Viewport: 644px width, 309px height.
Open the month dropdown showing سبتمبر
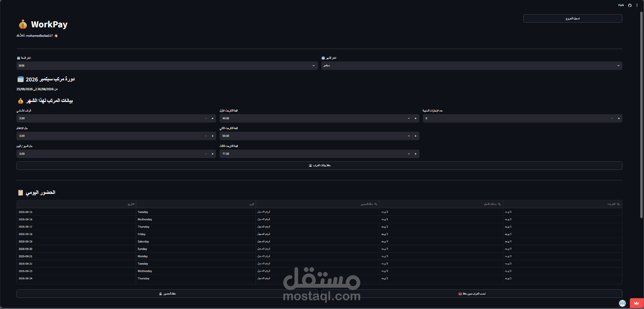point(472,66)
